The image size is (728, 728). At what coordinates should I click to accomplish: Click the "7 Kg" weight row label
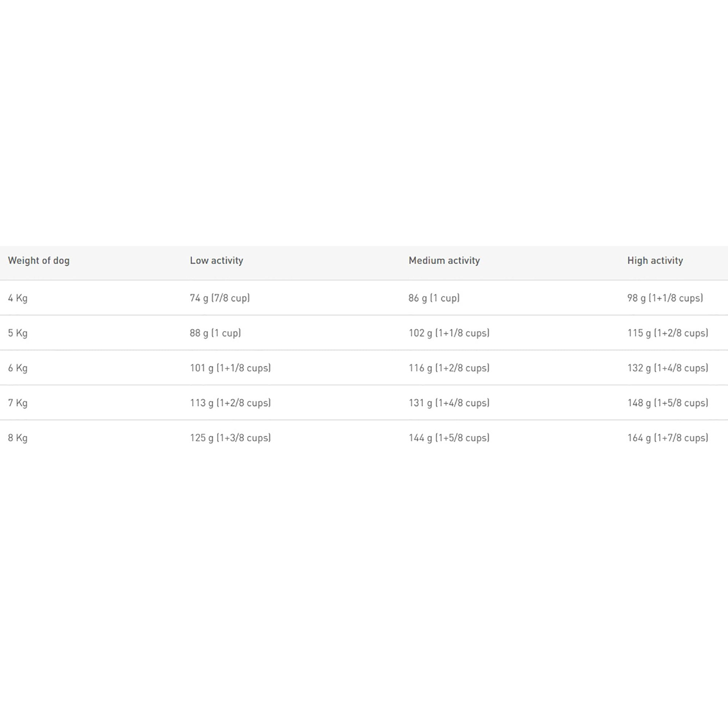18,403
